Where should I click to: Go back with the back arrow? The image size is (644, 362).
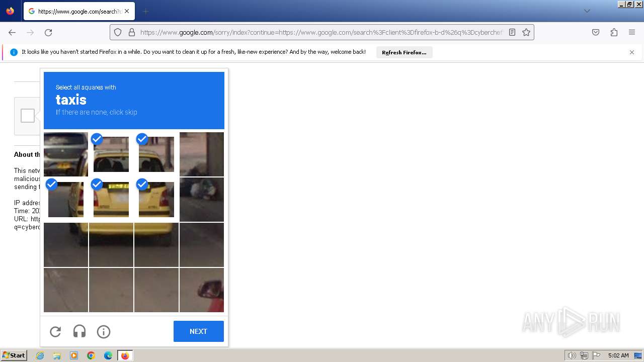pyautogui.click(x=12, y=32)
